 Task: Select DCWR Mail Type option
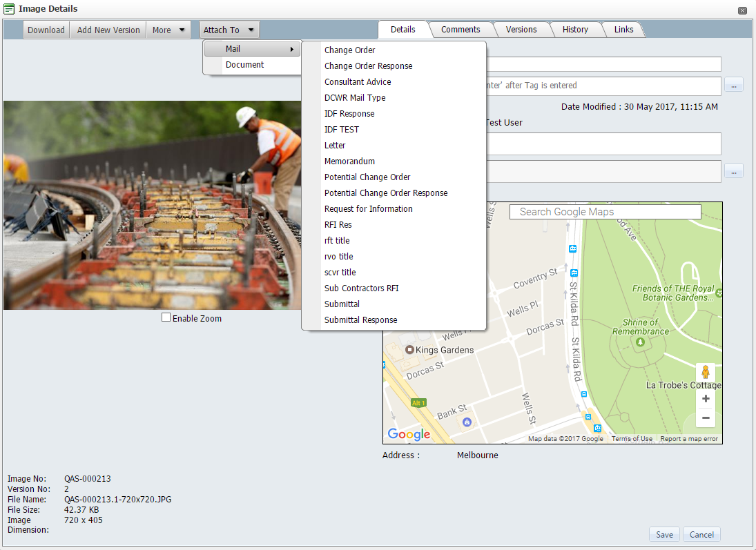pyautogui.click(x=355, y=98)
